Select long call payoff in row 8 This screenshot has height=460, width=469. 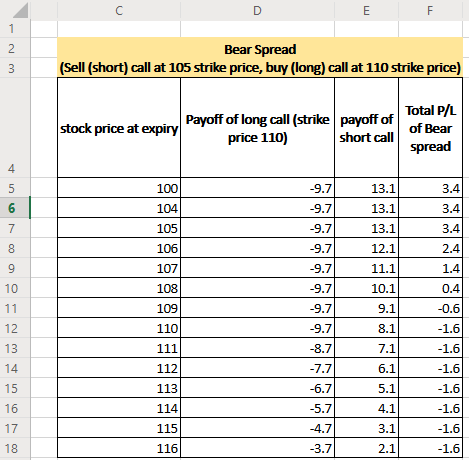tap(257, 248)
